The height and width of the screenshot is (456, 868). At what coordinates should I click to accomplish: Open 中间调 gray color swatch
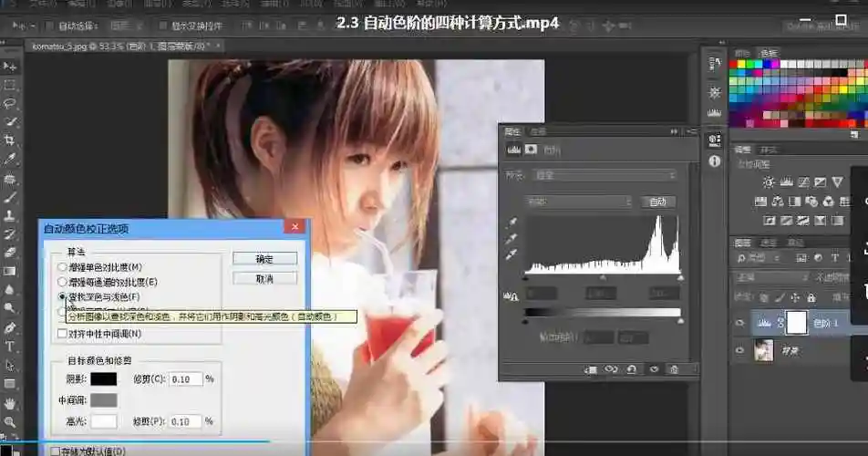point(104,400)
